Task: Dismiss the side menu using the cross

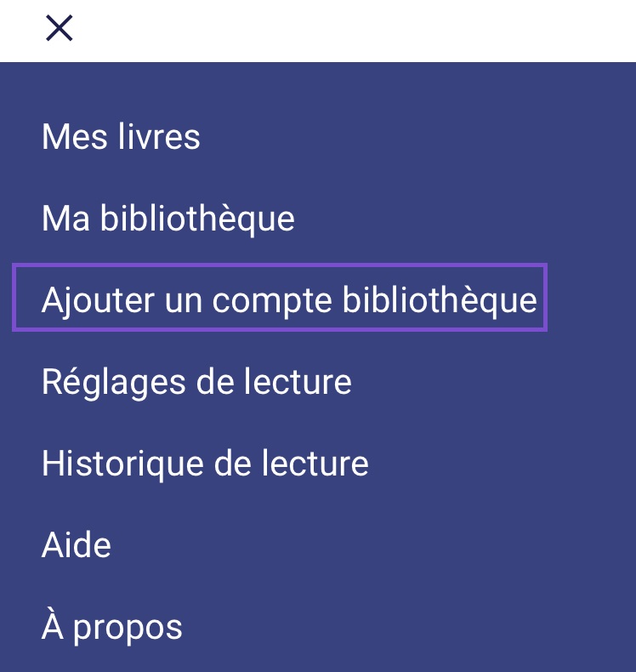Action: 60,28
